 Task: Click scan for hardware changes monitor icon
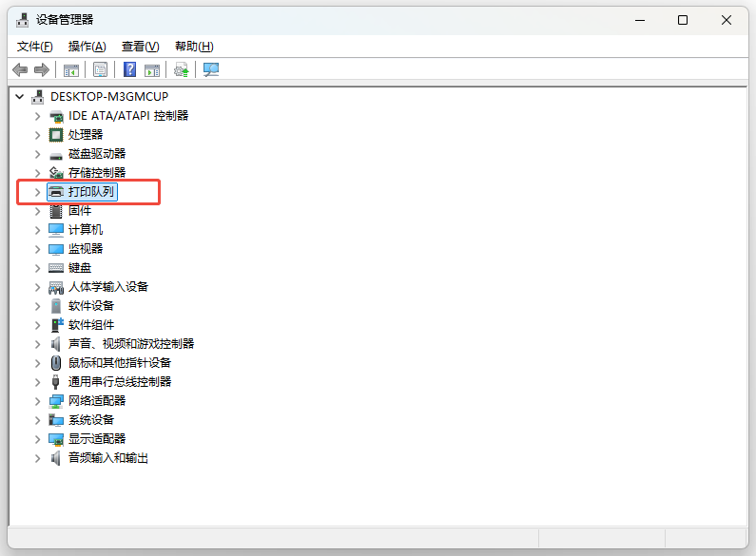[211, 70]
